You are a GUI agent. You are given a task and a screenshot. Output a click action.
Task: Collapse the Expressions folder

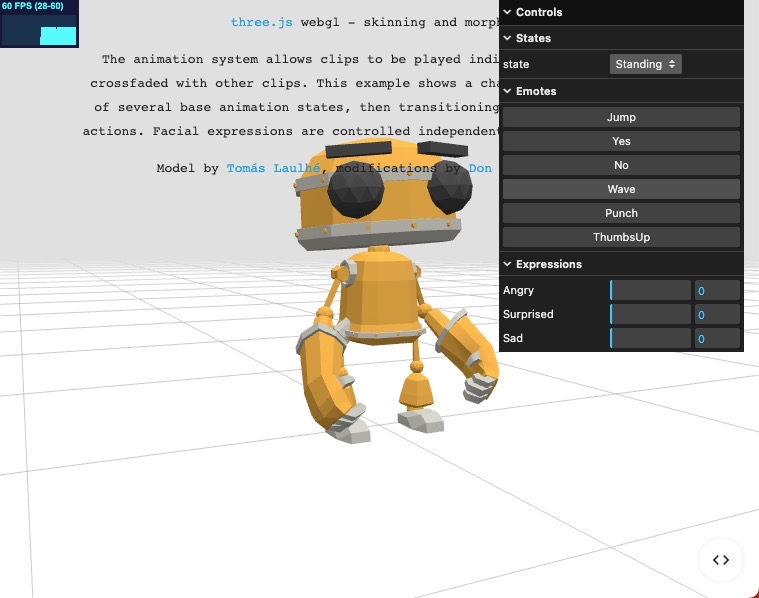point(621,264)
